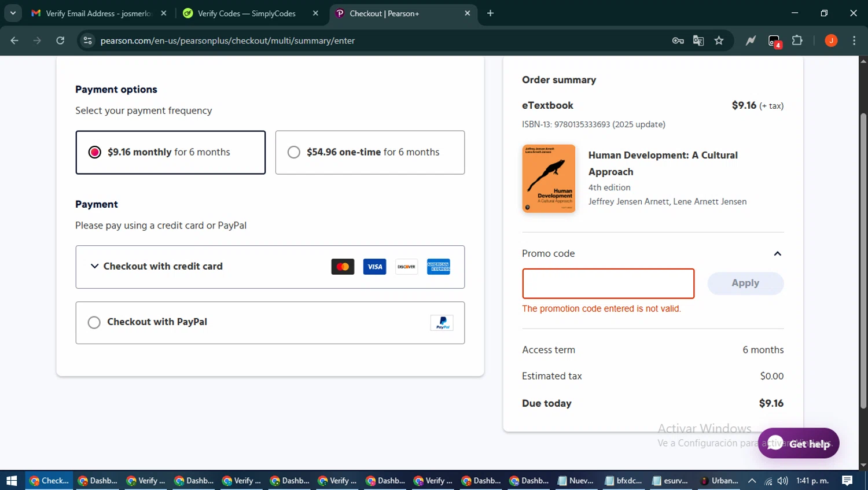Close the SimplyCodes tab

pyautogui.click(x=315, y=13)
